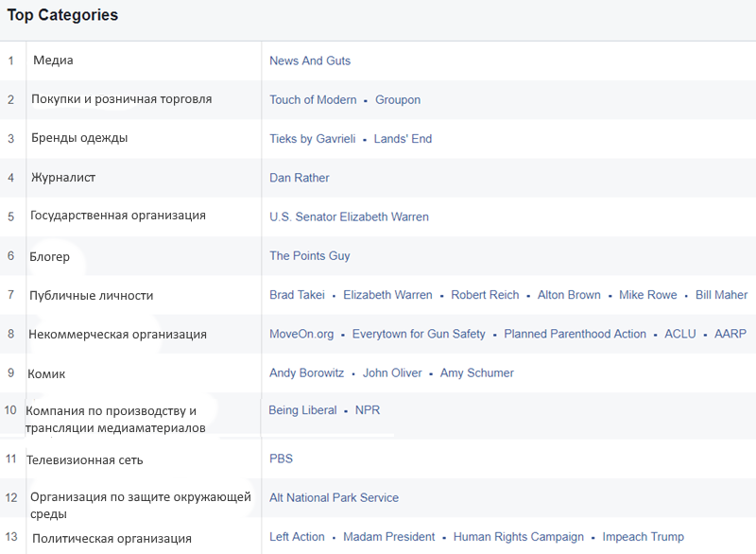Open Planned Parenthood Action link
This screenshot has height=554, width=756.
pos(575,334)
